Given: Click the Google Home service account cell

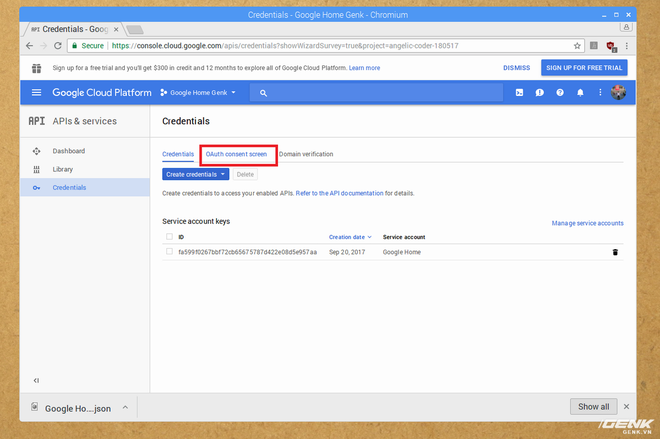Looking at the screenshot, I should 402,252.
